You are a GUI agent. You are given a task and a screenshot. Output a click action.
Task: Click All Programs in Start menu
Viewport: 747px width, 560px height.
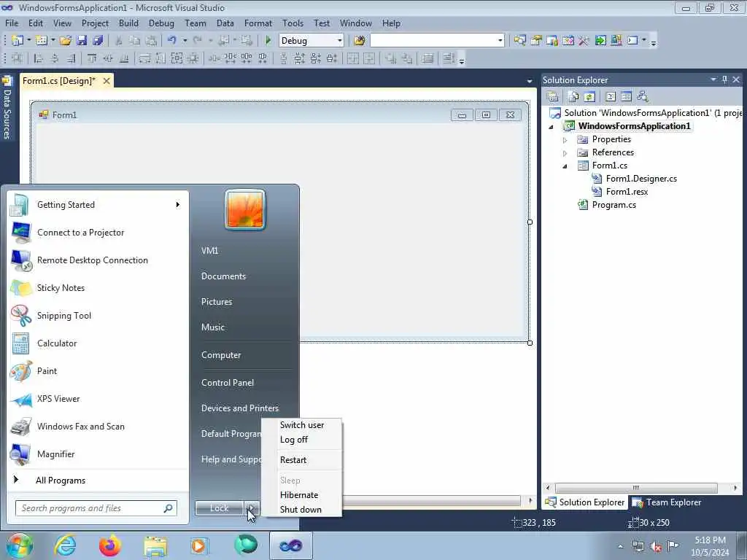61,481
